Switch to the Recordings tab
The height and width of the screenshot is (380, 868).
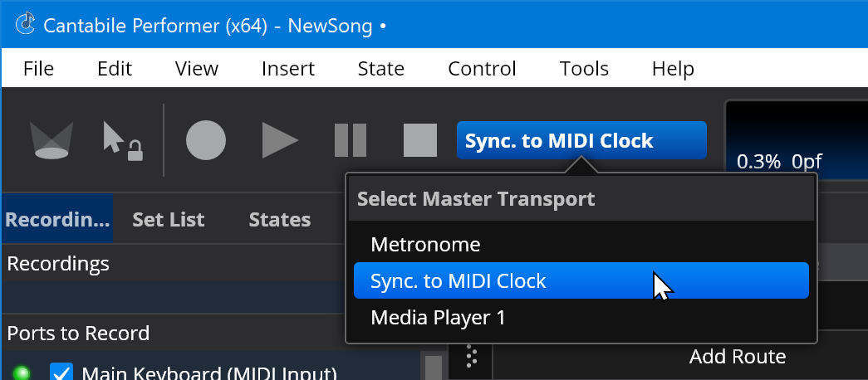(x=57, y=220)
